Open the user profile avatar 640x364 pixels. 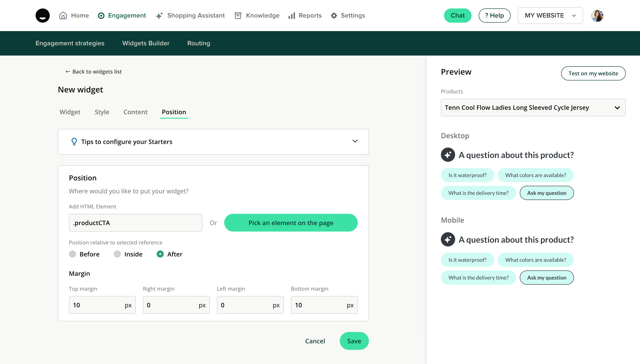click(597, 16)
